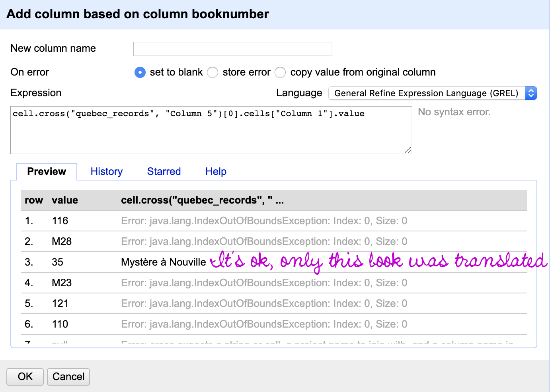Select the 'set to blank' radio option
The image size is (550, 392).
pyautogui.click(x=140, y=72)
